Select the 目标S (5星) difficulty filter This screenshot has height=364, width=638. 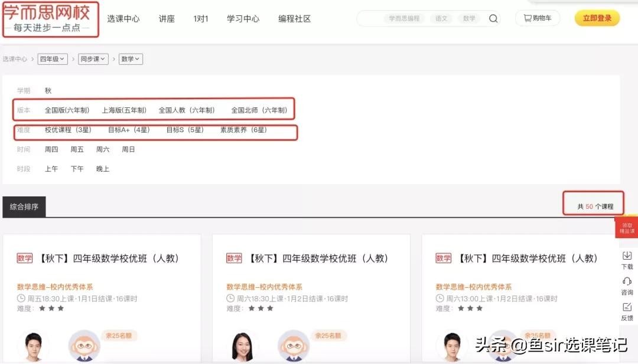coord(184,130)
